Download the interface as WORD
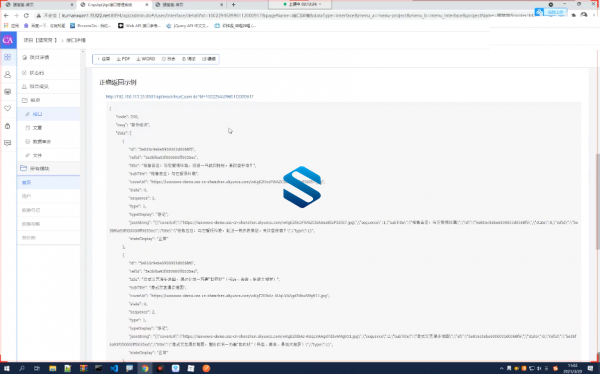This screenshot has width=600, height=374. click(146, 59)
